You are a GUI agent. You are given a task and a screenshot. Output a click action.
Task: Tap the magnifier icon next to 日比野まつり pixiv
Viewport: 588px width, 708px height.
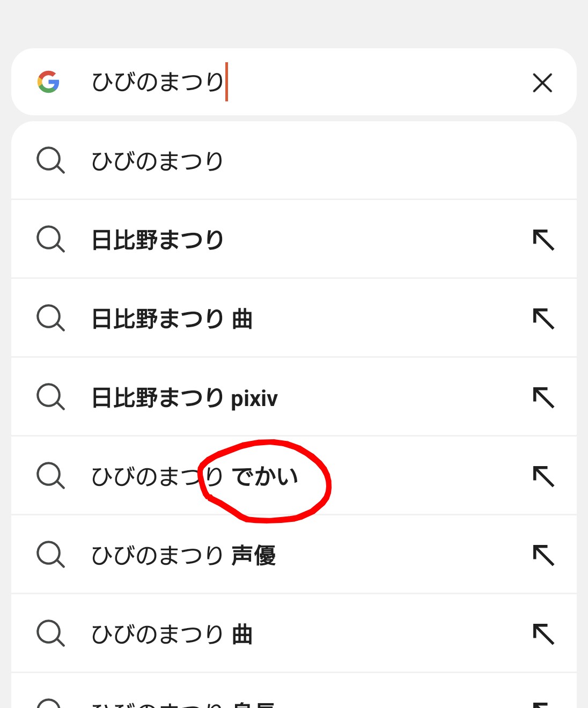click(x=50, y=397)
